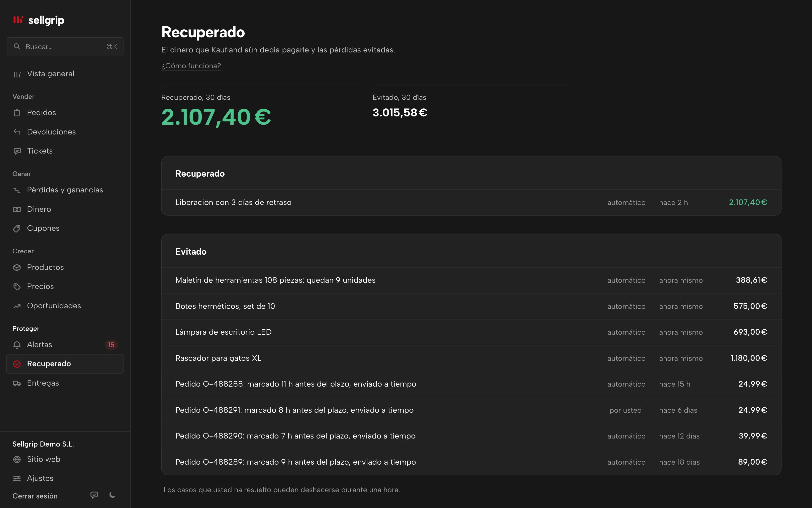Click the 15 alerts count badge
Screen dimensions: 812x508
[111, 345]
